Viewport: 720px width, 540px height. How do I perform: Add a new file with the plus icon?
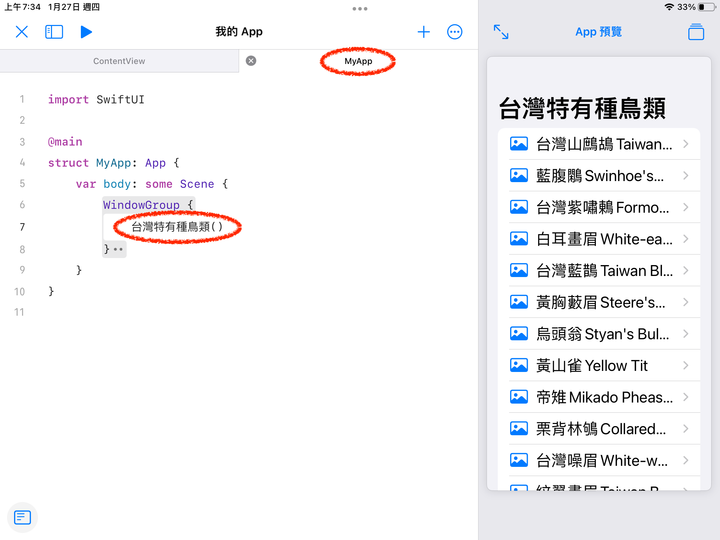tap(423, 32)
